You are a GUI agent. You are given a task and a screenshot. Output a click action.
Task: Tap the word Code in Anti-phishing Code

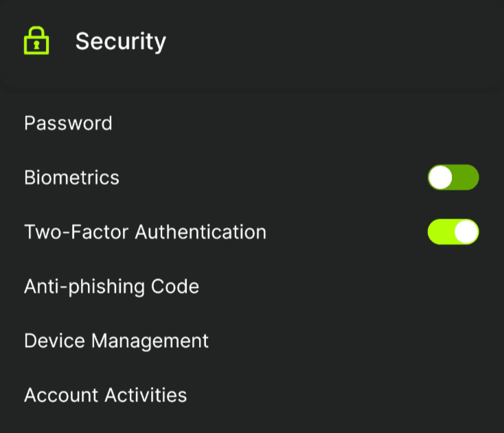[175, 287]
